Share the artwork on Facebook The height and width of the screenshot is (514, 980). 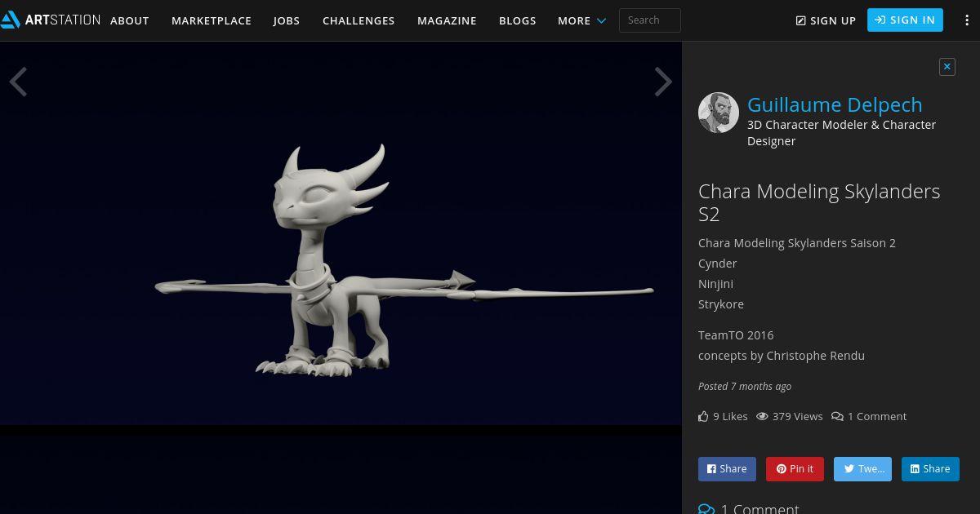[727, 468]
